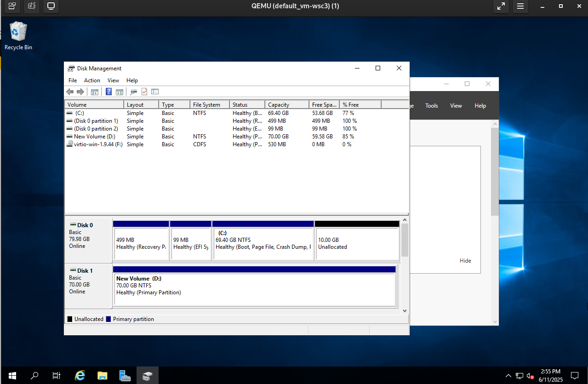The height and width of the screenshot is (384, 588).
Task: Click the Rescan Disks toolbar icon
Action: tap(133, 92)
